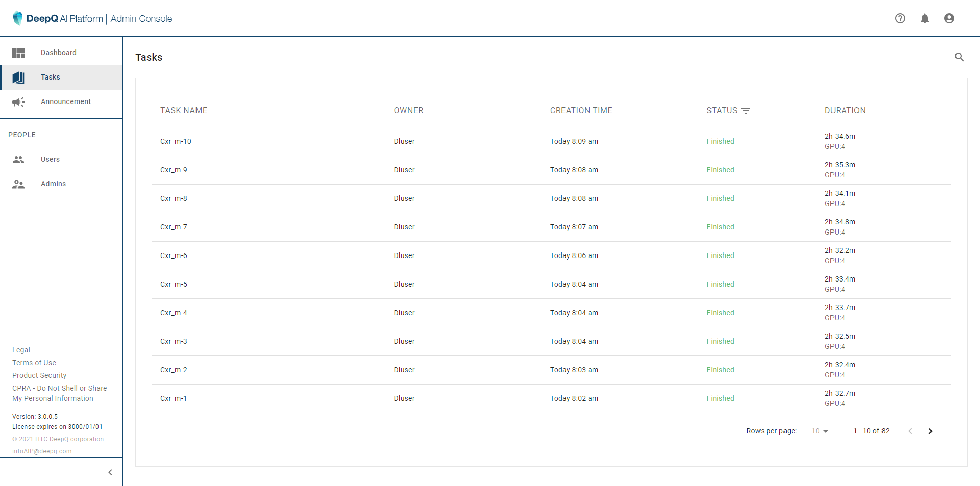Open the Product Security link
Viewport: 980px width, 486px height.
39,375
